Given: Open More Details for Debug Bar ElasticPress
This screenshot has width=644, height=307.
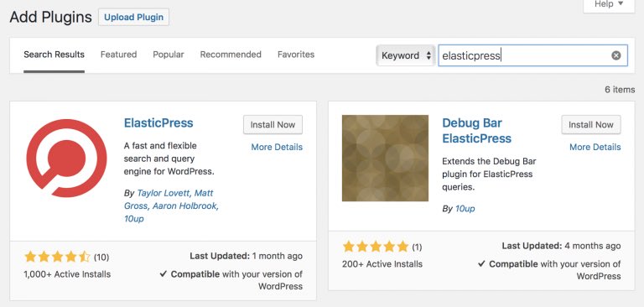Looking at the screenshot, I should (595, 147).
